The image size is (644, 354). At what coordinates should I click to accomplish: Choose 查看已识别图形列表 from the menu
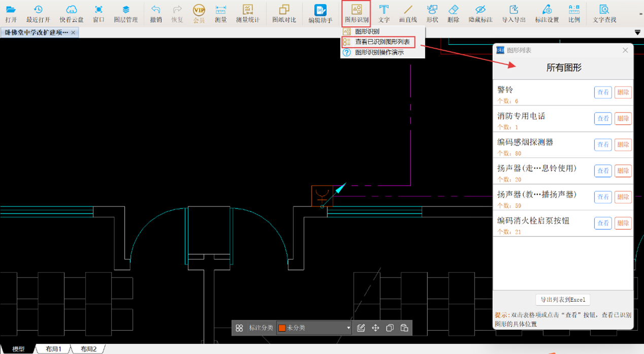382,42
